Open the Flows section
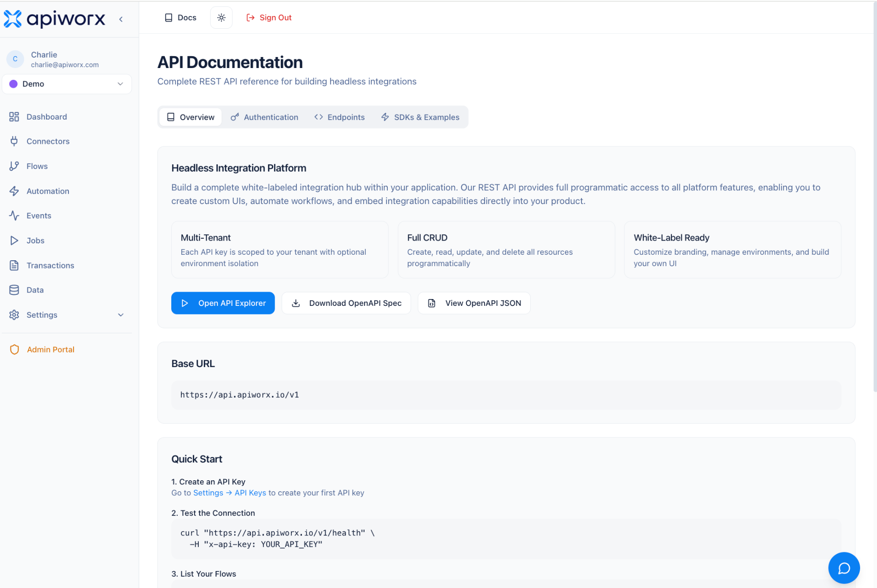 (x=37, y=166)
